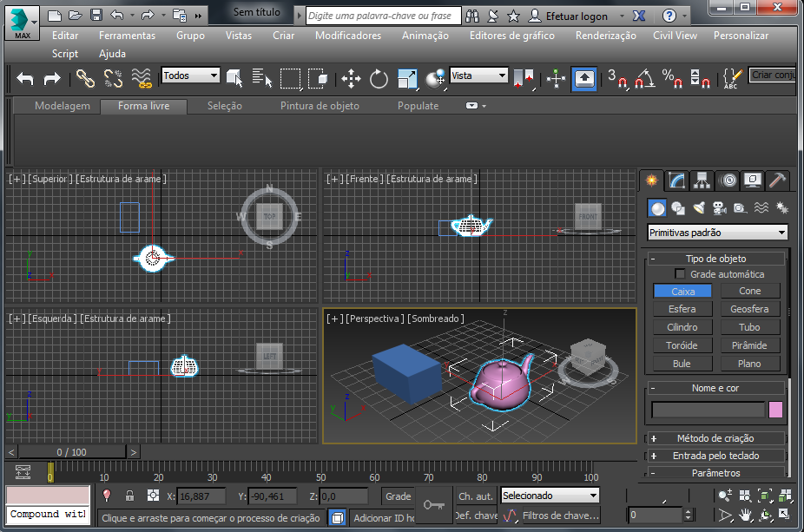This screenshot has height=532, width=804.
Task: Open the Hierarchy command panel tab
Action: click(x=702, y=180)
